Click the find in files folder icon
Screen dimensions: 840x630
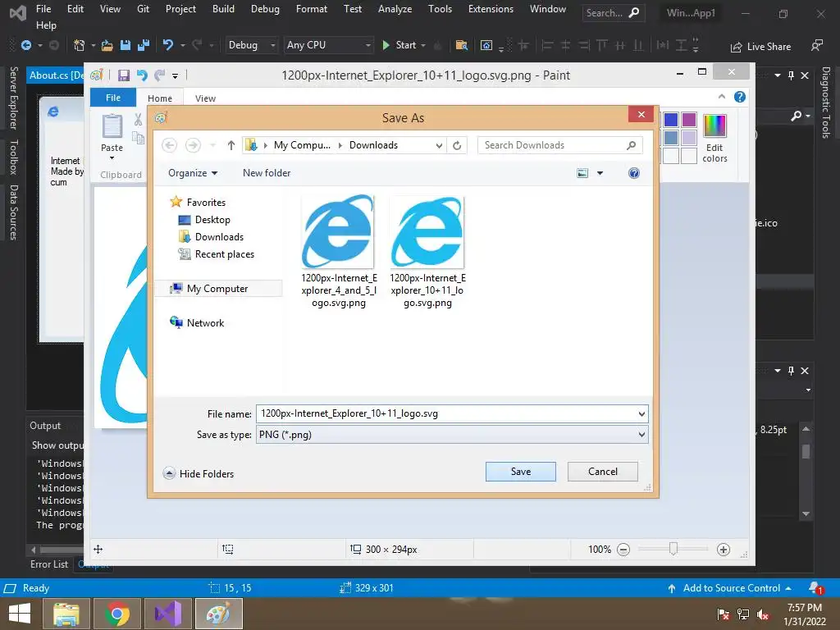pos(461,46)
